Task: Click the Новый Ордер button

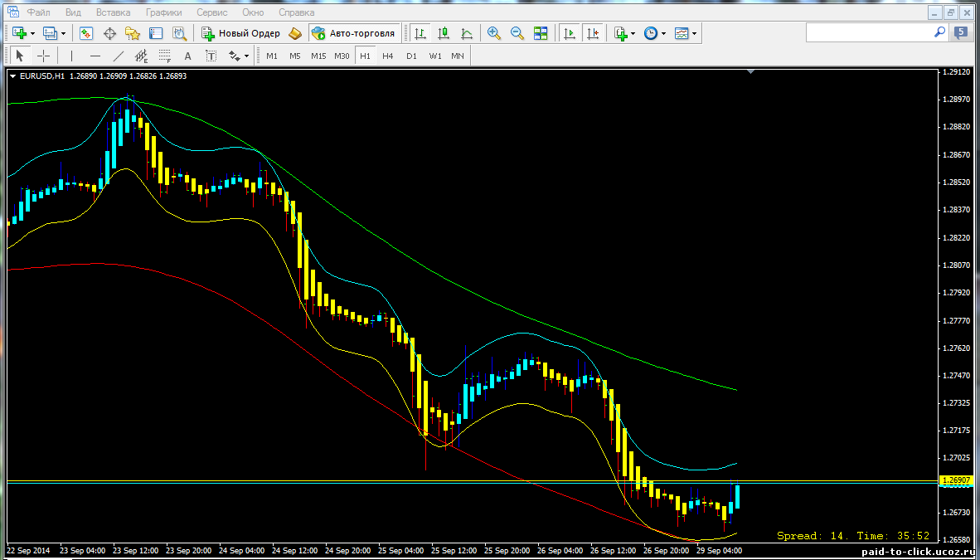Action: 240,33
